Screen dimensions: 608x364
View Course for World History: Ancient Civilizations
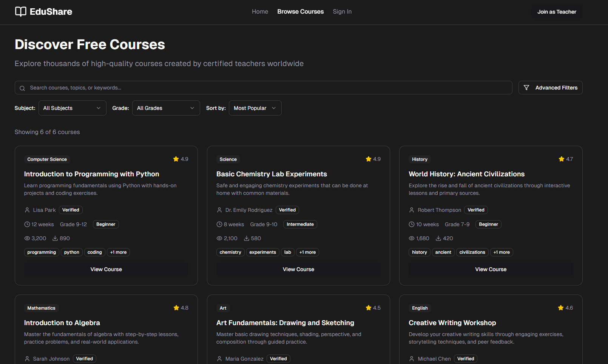point(491,269)
